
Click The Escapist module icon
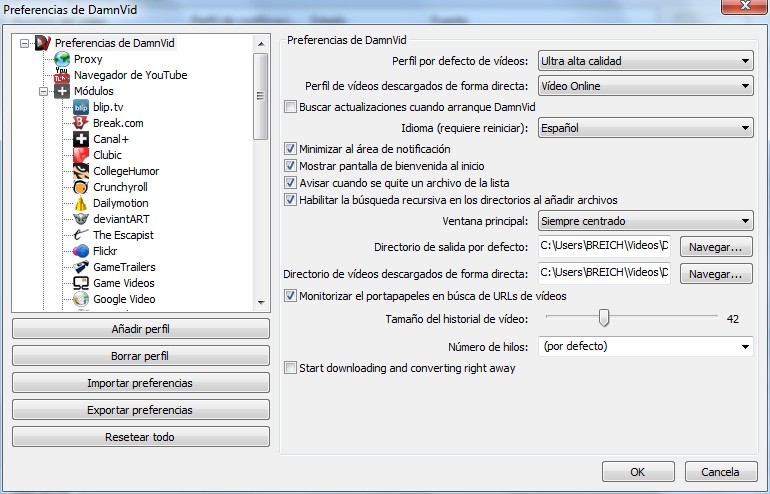click(x=81, y=235)
